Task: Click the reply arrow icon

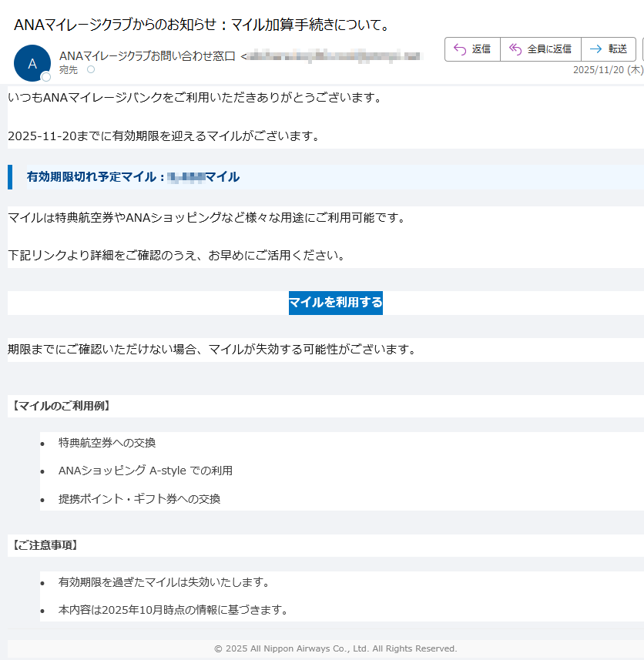Action: 460,49
